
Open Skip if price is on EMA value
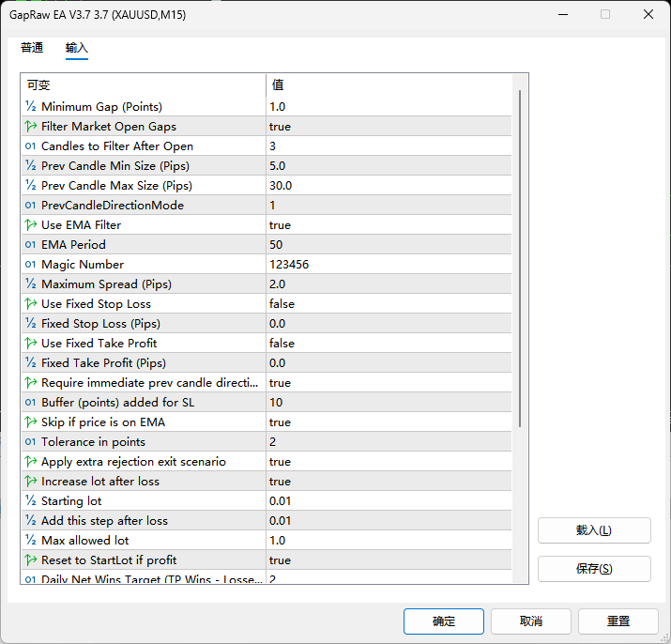pos(389,422)
